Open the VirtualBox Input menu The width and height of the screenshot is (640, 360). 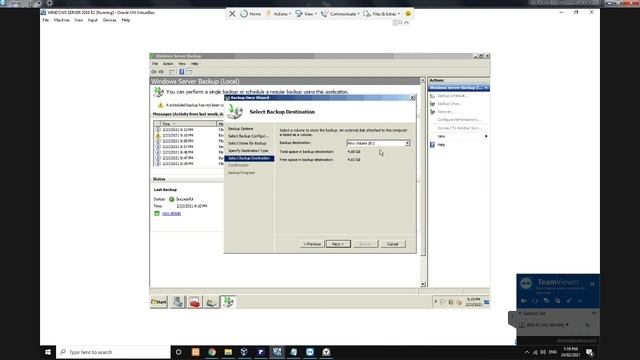tap(93, 20)
